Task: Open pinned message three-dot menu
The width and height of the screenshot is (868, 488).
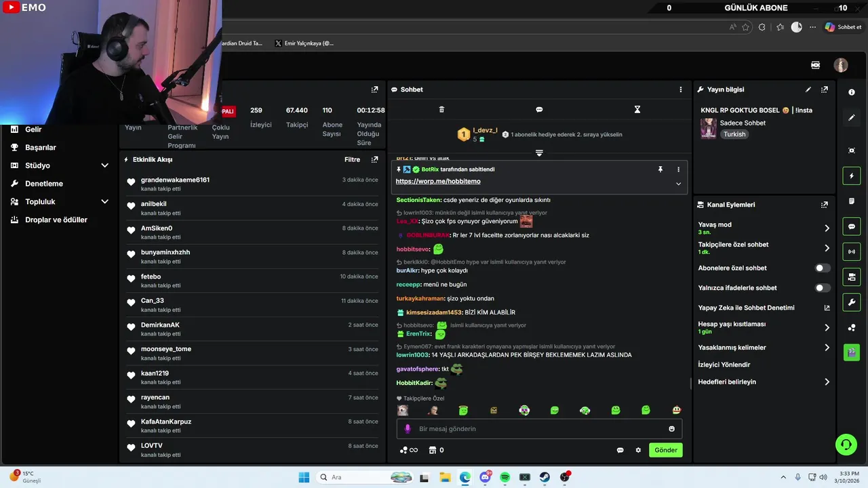Action: 678,169
